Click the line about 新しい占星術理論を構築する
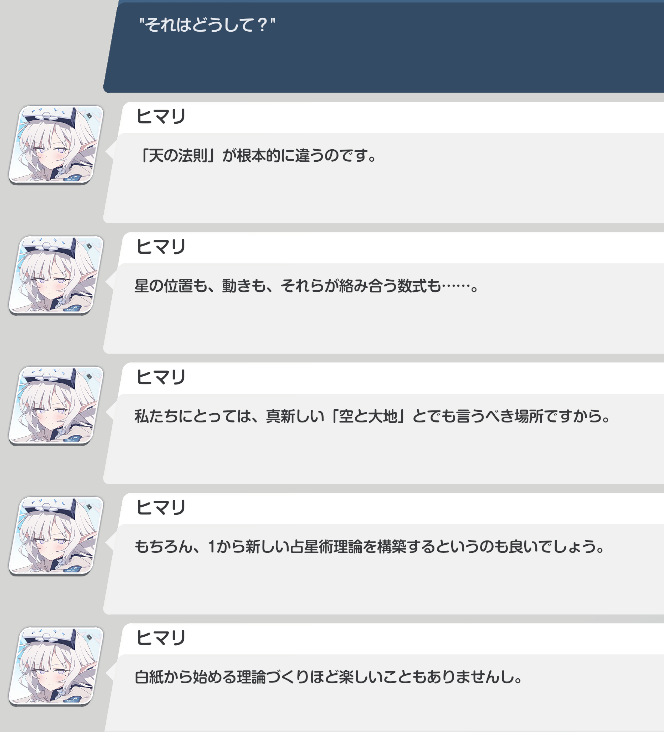This screenshot has width=664, height=732. pyautogui.click(x=370, y=546)
